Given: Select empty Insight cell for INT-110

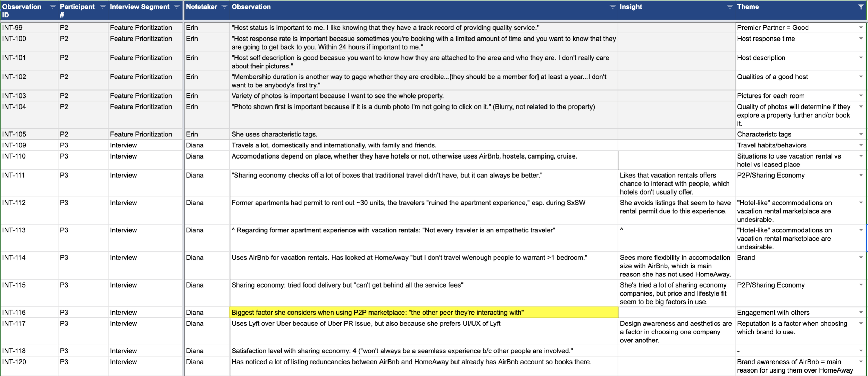Looking at the screenshot, I should coord(676,160).
